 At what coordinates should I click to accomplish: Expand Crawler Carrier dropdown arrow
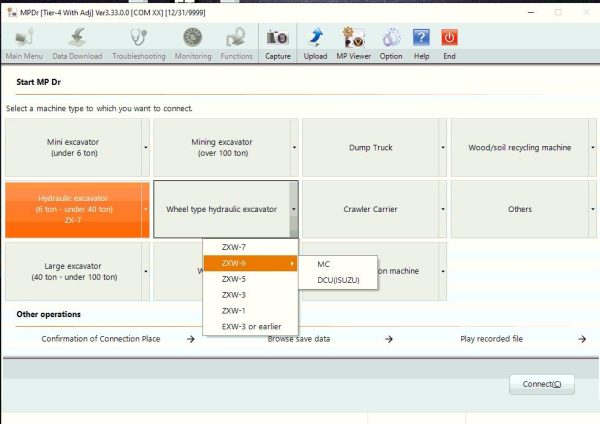443,209
